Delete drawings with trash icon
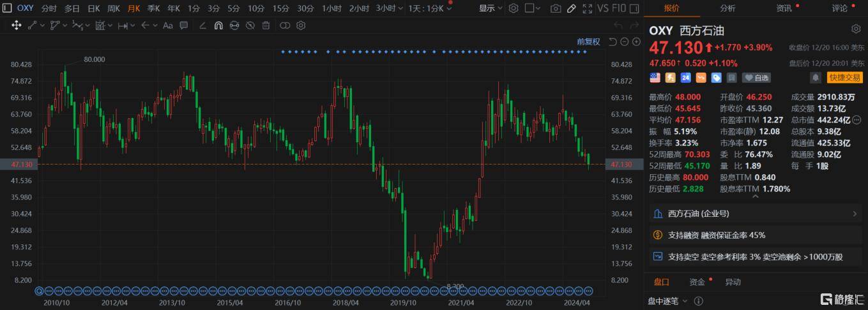The height and width of the screenshot is (310, 868). pos(266,26)
